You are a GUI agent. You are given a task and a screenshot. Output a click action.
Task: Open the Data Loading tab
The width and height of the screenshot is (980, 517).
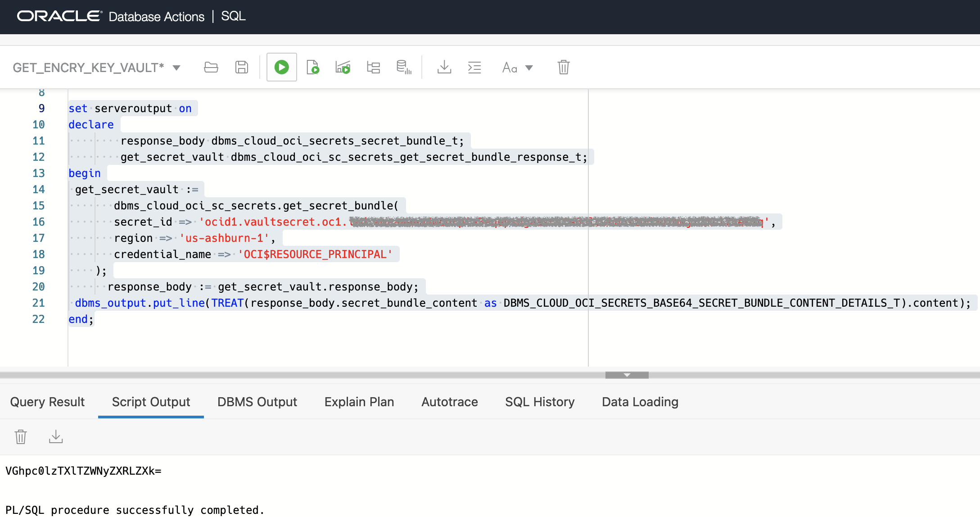[x=640, y=402]
